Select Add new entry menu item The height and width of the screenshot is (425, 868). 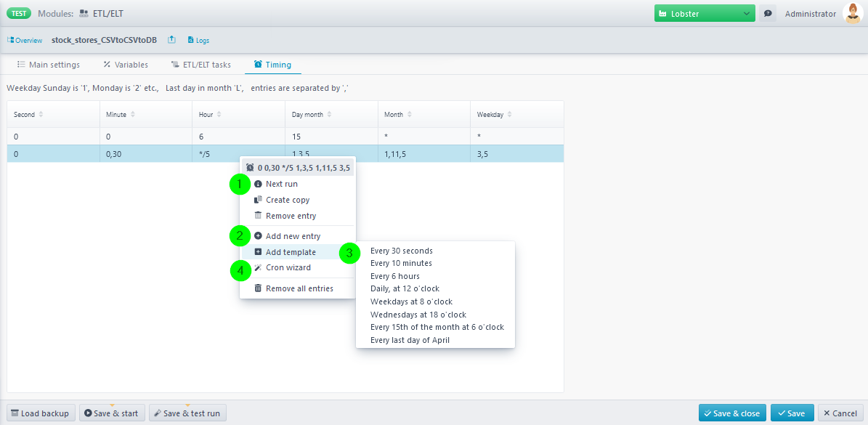click(297, 235)
